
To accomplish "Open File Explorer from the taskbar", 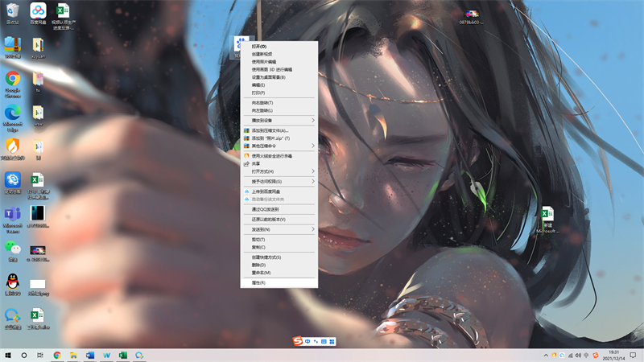I will (x=73, y=355).
